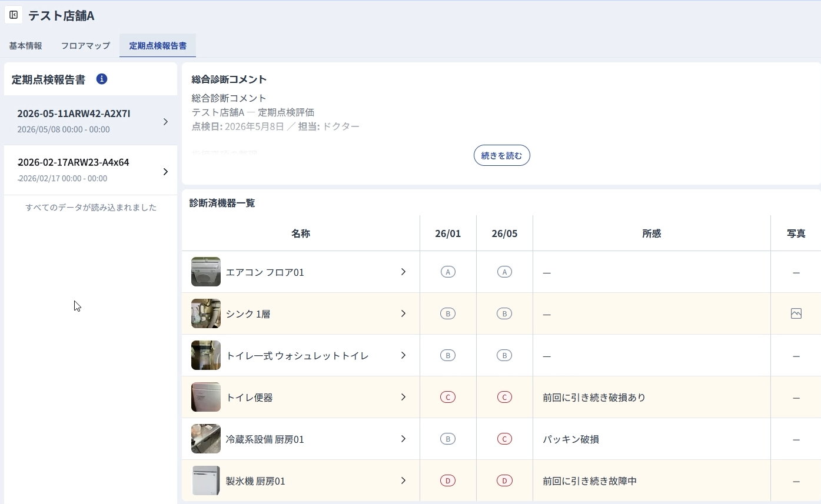The image size is (821, 504).
Task: Expand 冷蔵系設備 厨房01 row chevron
Action: pos(403,439)
